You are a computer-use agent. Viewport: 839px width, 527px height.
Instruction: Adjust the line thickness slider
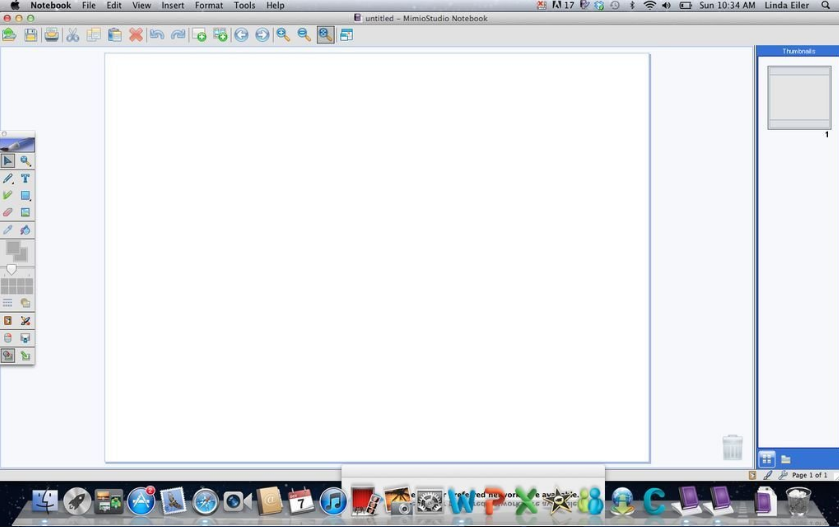click(x=12, y=270)
